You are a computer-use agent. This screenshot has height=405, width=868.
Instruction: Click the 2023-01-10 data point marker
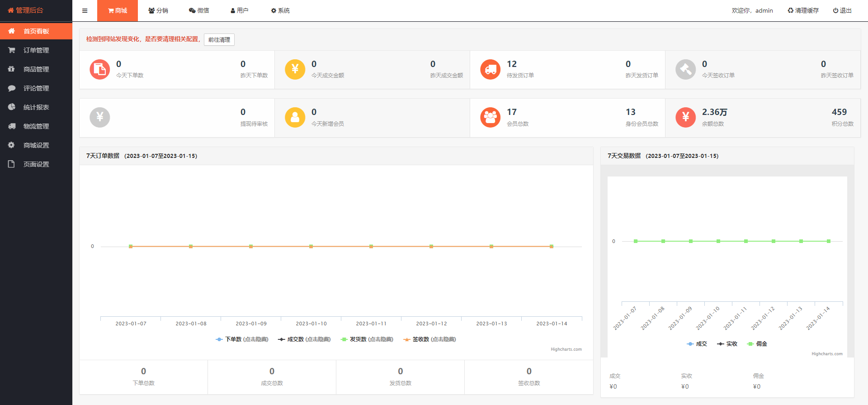(x=311, y=246)
